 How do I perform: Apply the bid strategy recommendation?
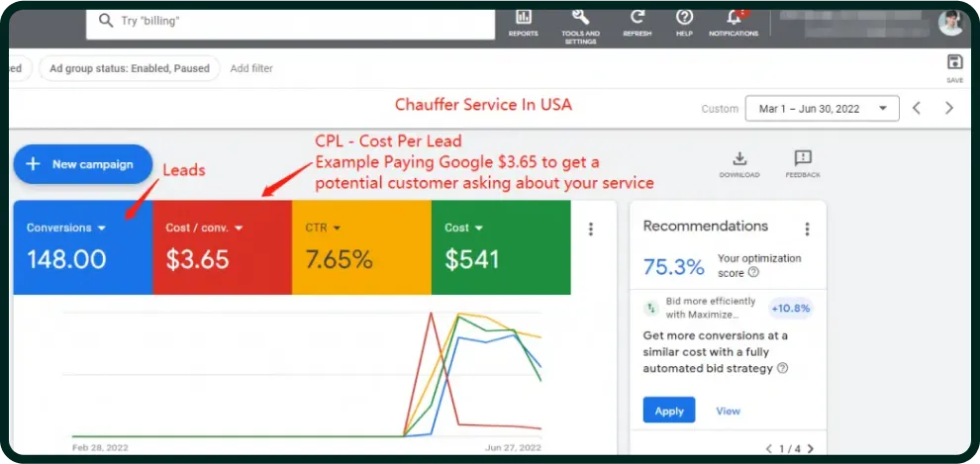tap(669, 411)
